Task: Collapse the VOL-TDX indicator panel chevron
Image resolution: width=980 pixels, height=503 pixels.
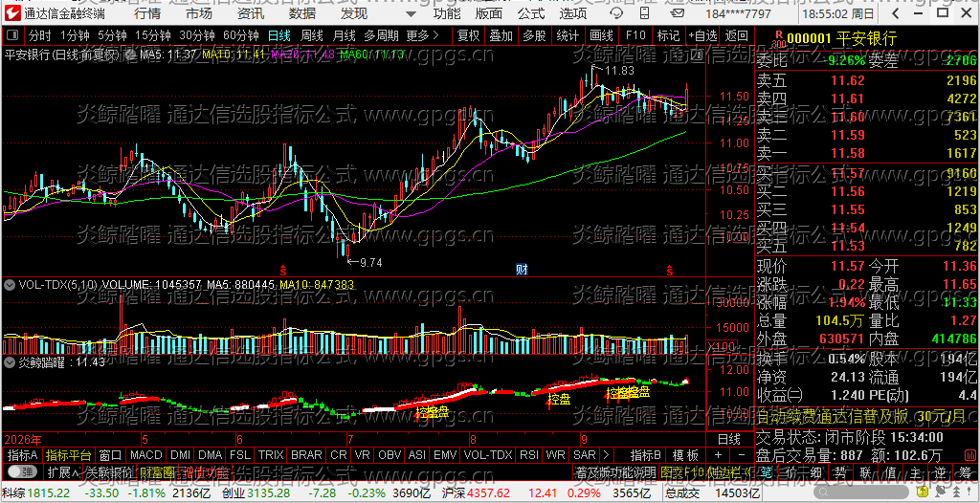Action: (10, 285)
